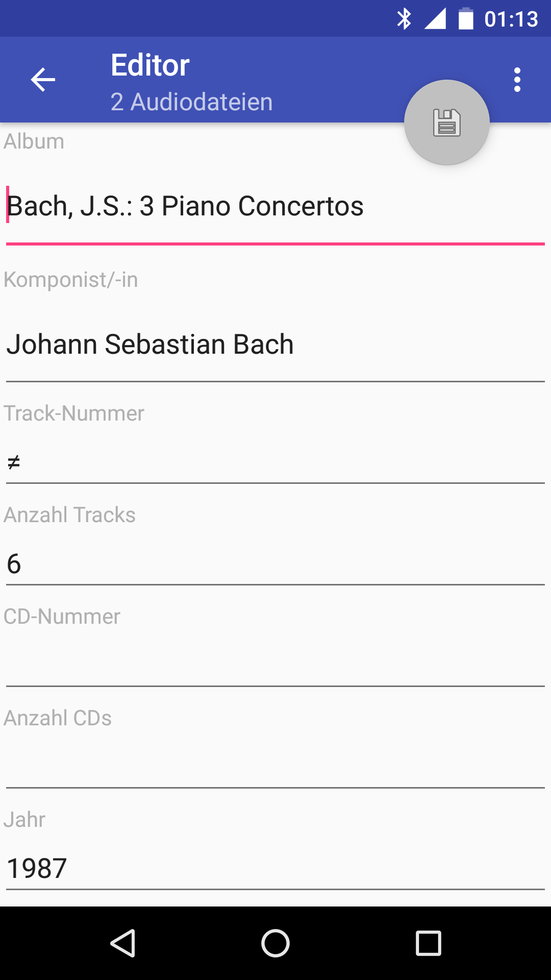551x980 pixels.
Task: Tap the battery icon in status bar
Action: click(466, 19)
